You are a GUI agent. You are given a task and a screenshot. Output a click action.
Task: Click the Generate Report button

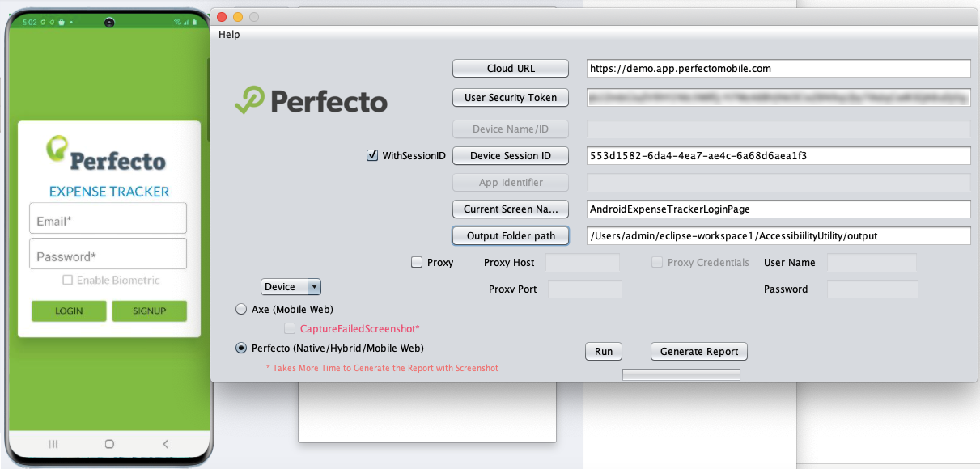click(x=698, y=352)
